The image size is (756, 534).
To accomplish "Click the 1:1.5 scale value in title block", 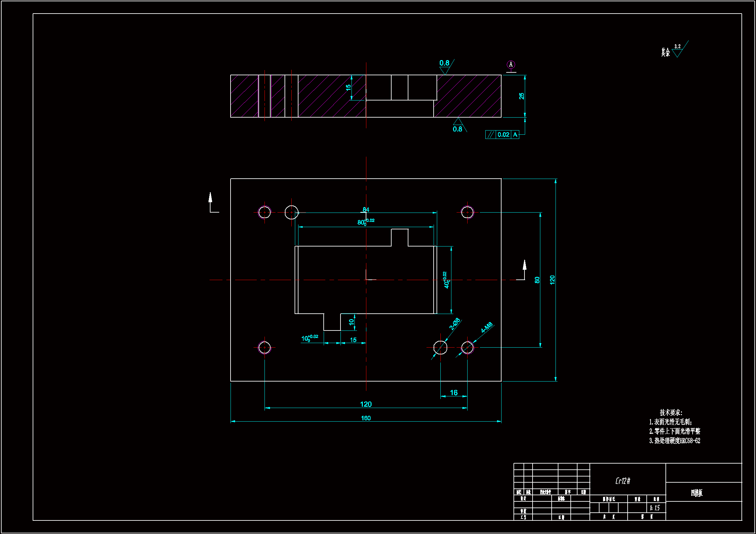I will [654, 508].
